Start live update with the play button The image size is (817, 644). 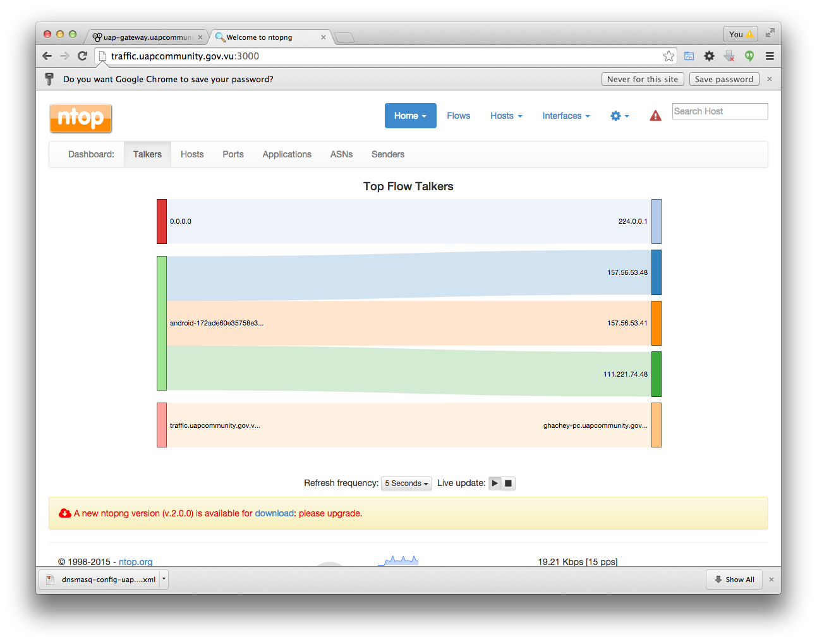tap(494, 483)
